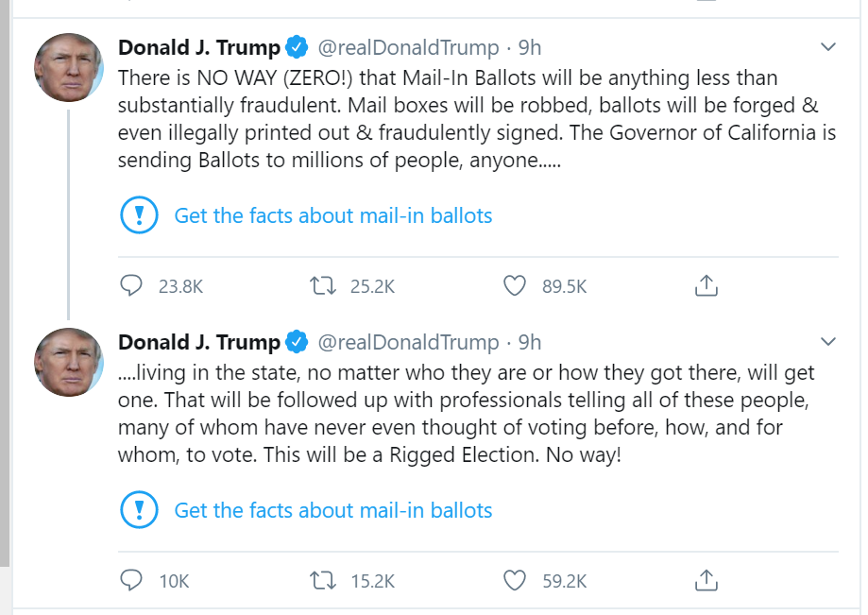Click the exclamation icon under the second tweet

[x=140, y=511]
